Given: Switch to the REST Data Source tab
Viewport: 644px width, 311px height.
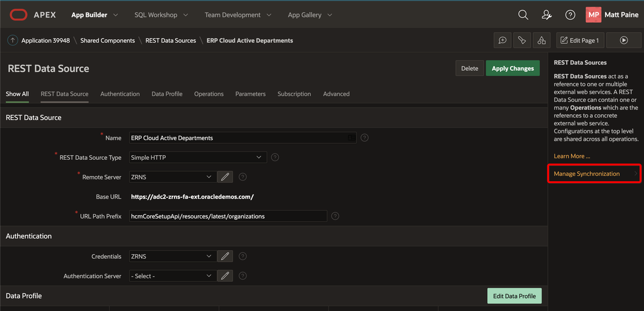Looking at the screenshot, I should (x=64, y=94).
